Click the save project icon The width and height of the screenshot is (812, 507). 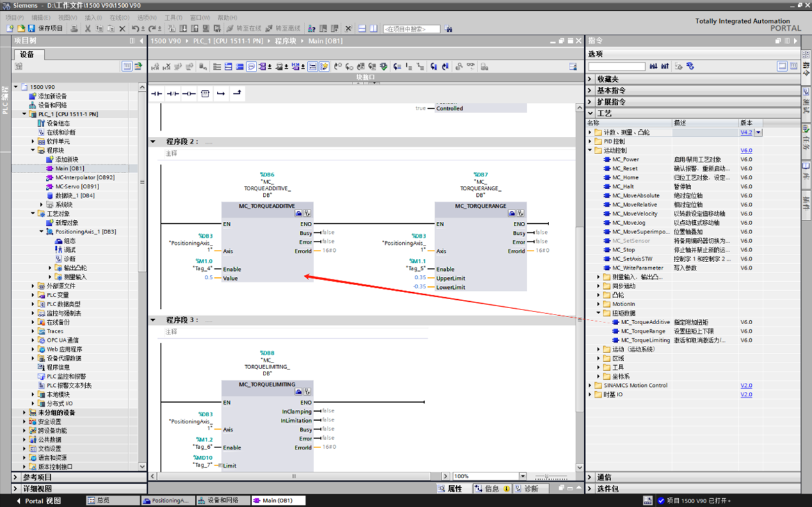tap(31, 29)
